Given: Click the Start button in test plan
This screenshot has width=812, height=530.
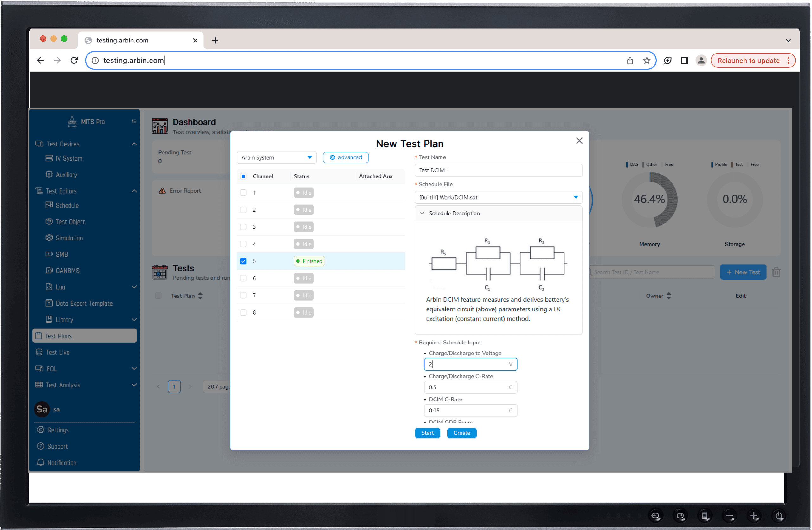Looking at the screenshot, I should coord(427,433).
